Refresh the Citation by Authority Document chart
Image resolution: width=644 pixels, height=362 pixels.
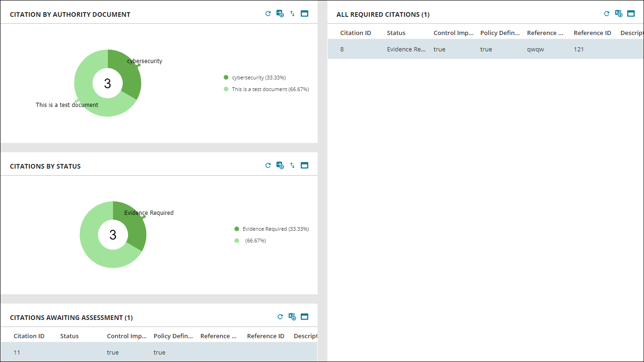point(268,14)
